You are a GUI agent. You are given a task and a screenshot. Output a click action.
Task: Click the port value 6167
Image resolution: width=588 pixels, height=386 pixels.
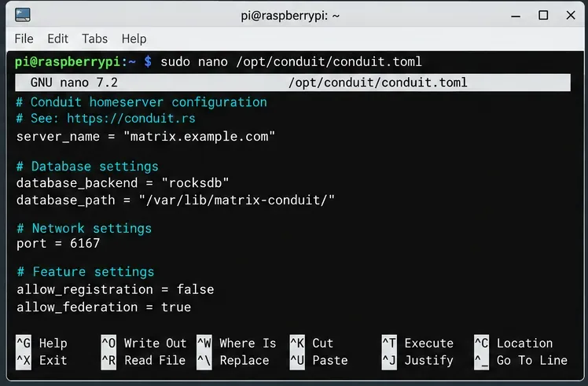(85, 244)
